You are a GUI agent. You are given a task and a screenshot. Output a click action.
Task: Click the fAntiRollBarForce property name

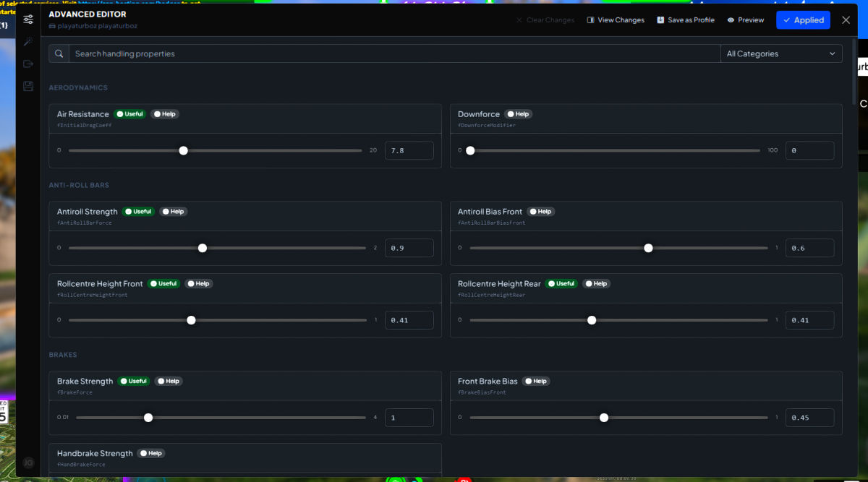(85, 223)
